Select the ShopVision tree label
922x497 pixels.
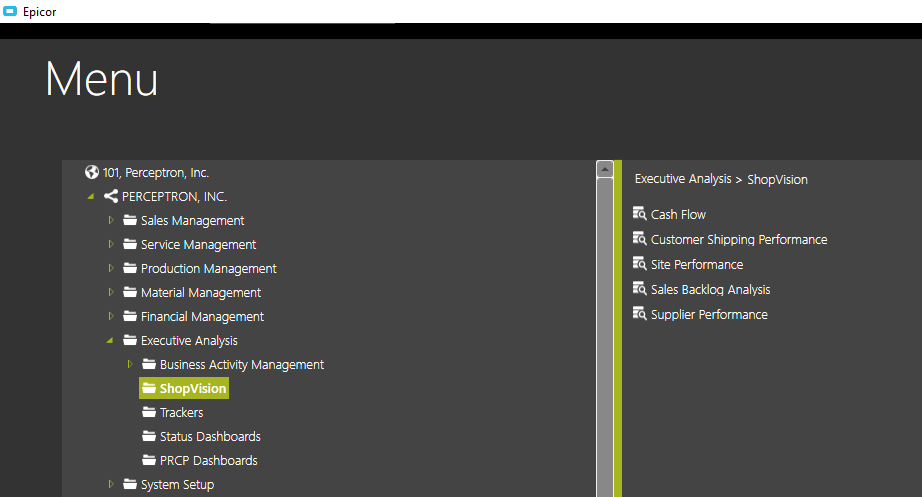tap(193, 388)
